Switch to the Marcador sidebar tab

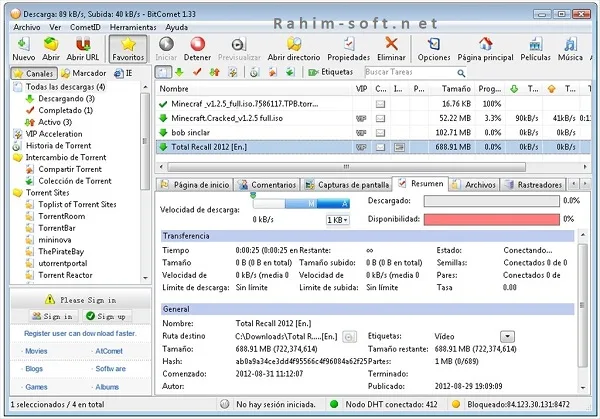click(x=84, y=73)
